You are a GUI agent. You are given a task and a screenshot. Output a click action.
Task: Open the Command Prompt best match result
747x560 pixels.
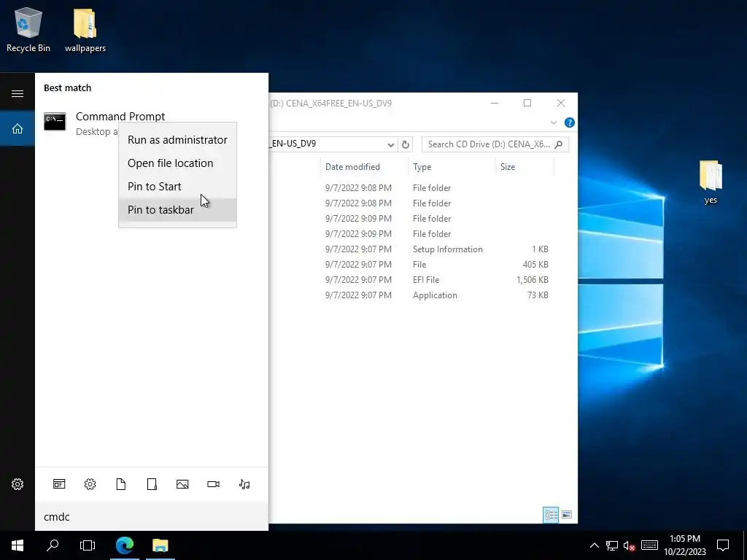152,123
